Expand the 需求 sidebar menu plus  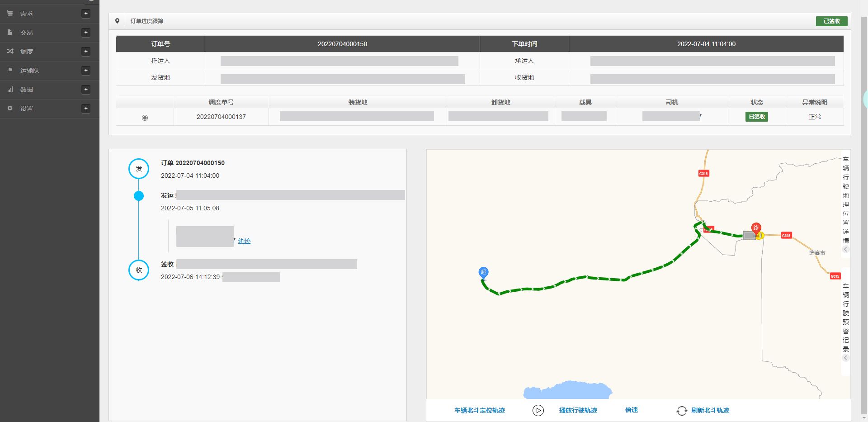coord(86,14)
